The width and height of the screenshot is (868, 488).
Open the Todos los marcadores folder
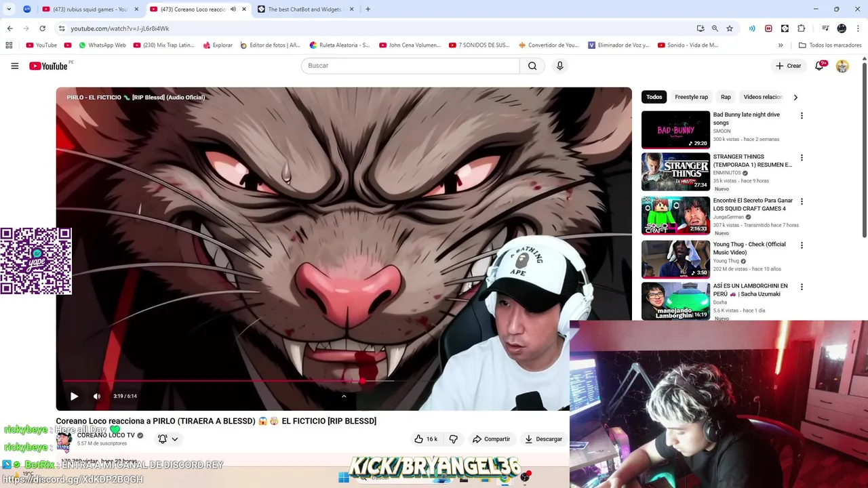[830, 45]
